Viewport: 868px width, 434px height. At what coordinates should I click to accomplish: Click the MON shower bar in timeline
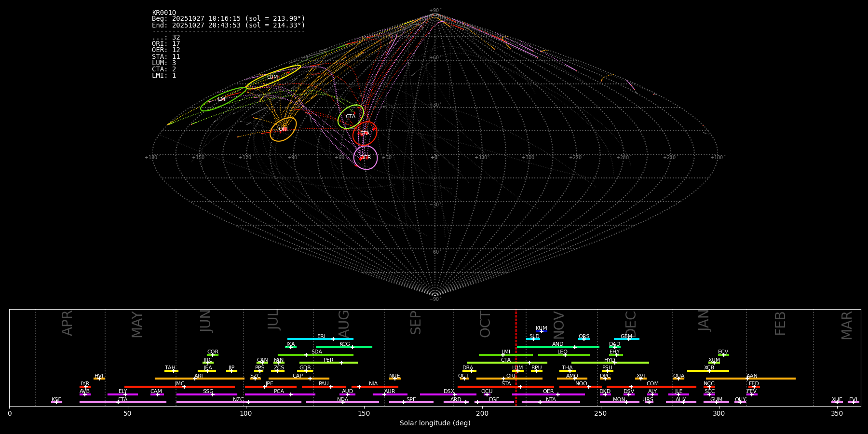tap(620, 402)
